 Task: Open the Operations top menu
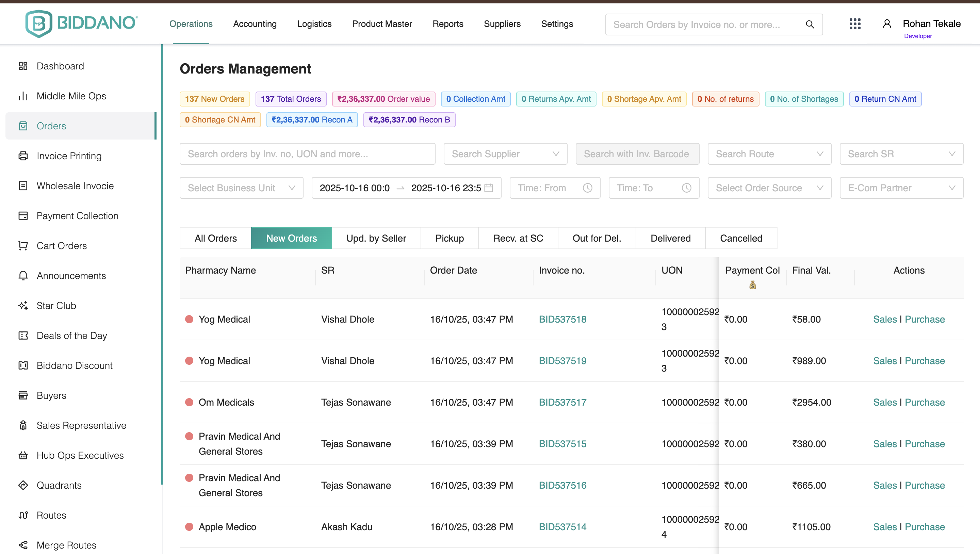(x=191, y=24)
